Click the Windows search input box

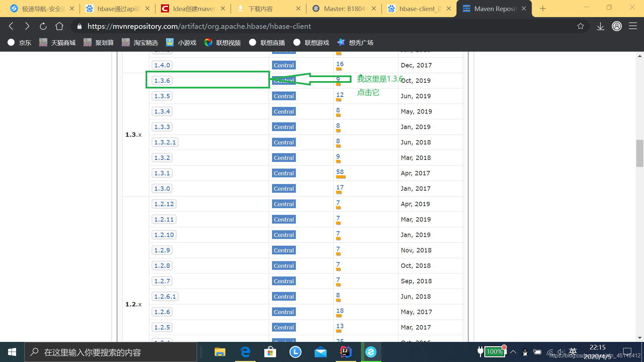(x=111, y=352)
